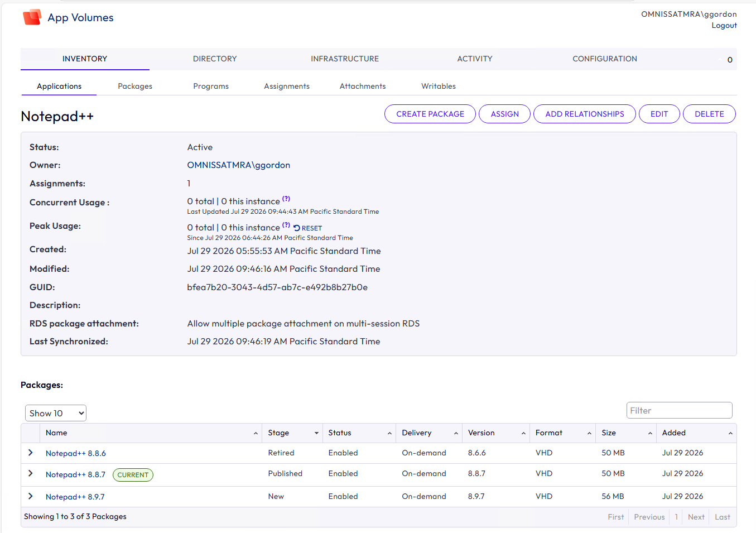Screen dimensions: 756x533
Task: Open the OMNISSATMRA\ggordon owner link
Action: pyautogui.click(x=239, y=165)
